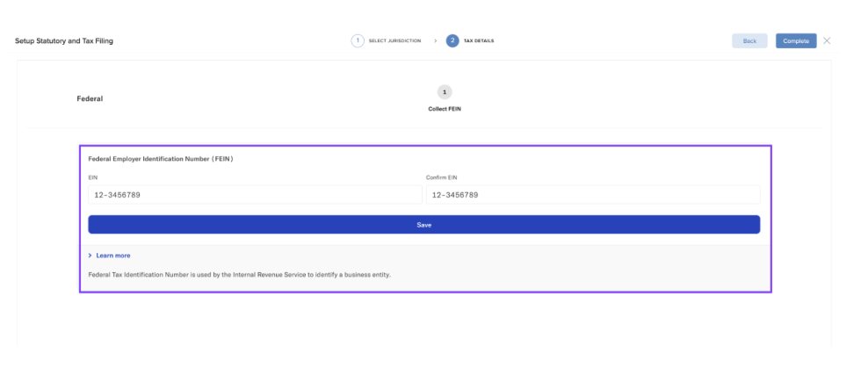Click the chevron arrow between wizard steps
Screen dimensions: 868x368
[x=436, y=41]
